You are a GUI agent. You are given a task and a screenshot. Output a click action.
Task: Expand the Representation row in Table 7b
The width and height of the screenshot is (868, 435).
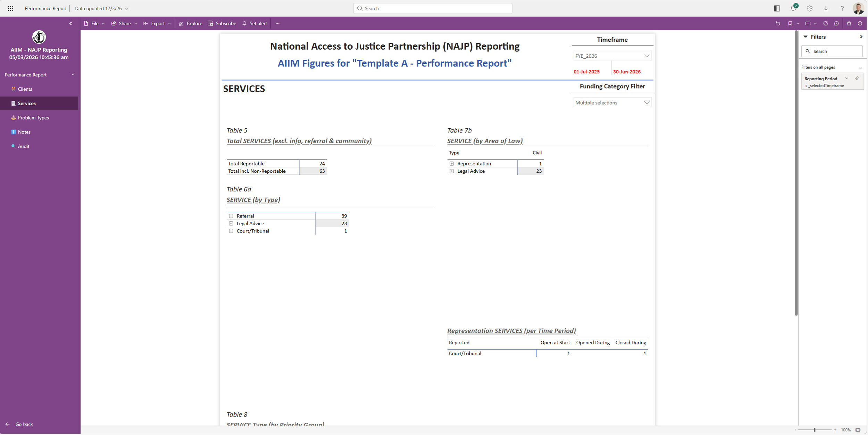click(x=451, y=164)
